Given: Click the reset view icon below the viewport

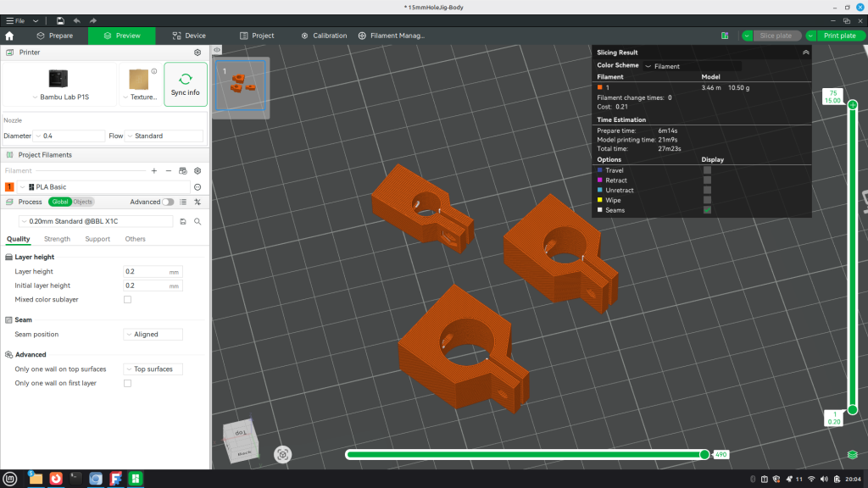Looking at the screenshot, I should [x=282, y=455].
